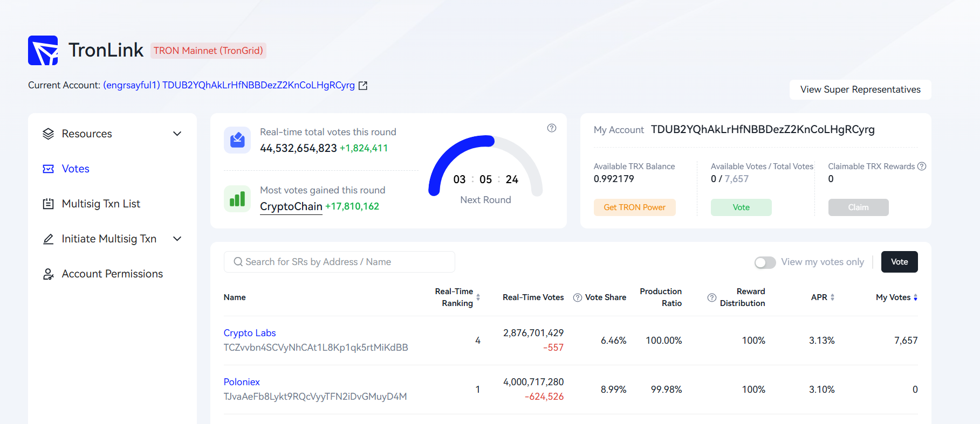This screenshot has height=424, width=980.
Task: Open Multisig Txn List
Action: point(101,204)
